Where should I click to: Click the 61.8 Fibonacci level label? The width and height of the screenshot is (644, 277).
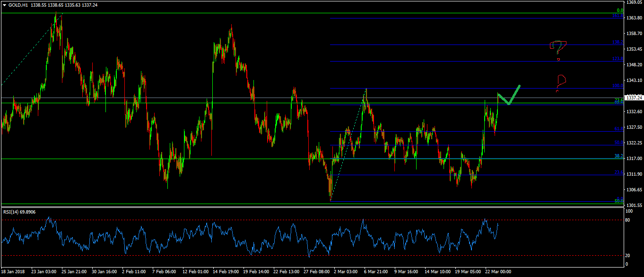(618, 129)
